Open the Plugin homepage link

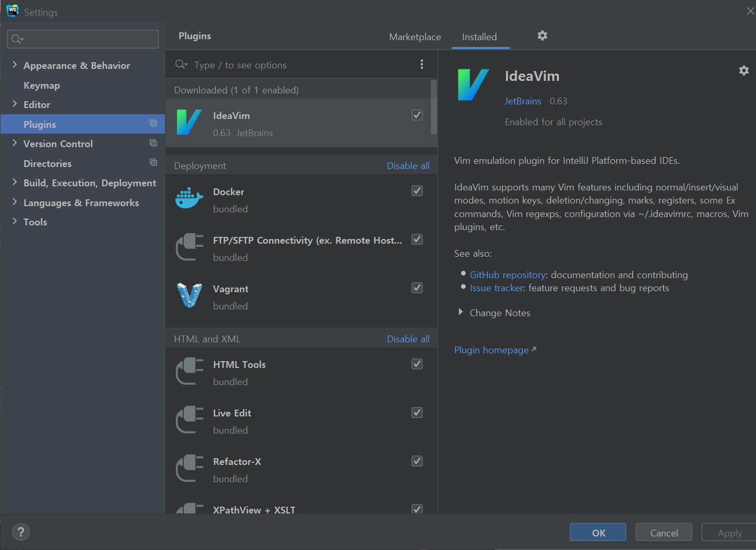(491, 350)
